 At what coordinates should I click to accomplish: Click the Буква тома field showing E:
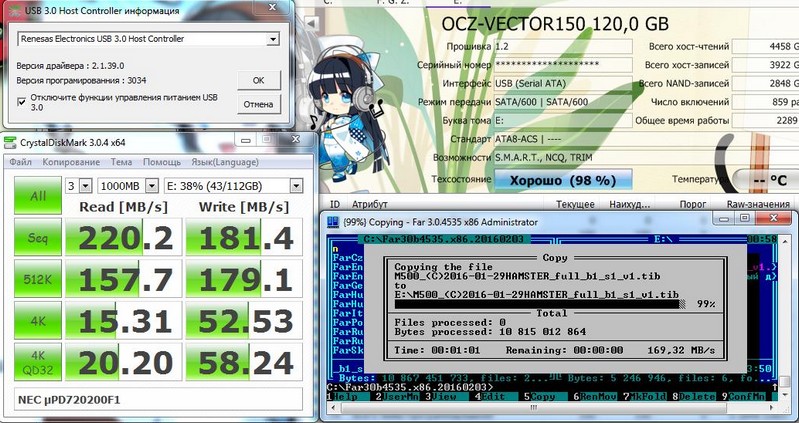click(x=563, y=121)
